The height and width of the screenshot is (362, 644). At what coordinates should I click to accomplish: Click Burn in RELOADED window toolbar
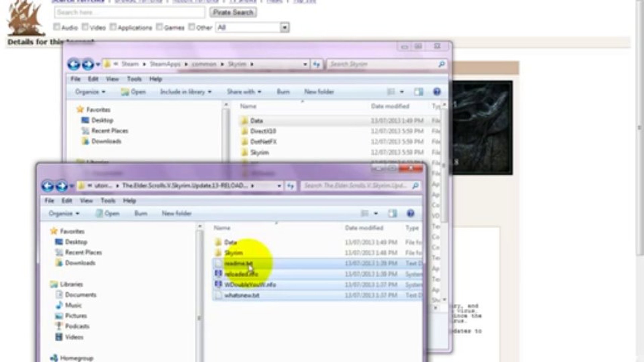(141, 213)
